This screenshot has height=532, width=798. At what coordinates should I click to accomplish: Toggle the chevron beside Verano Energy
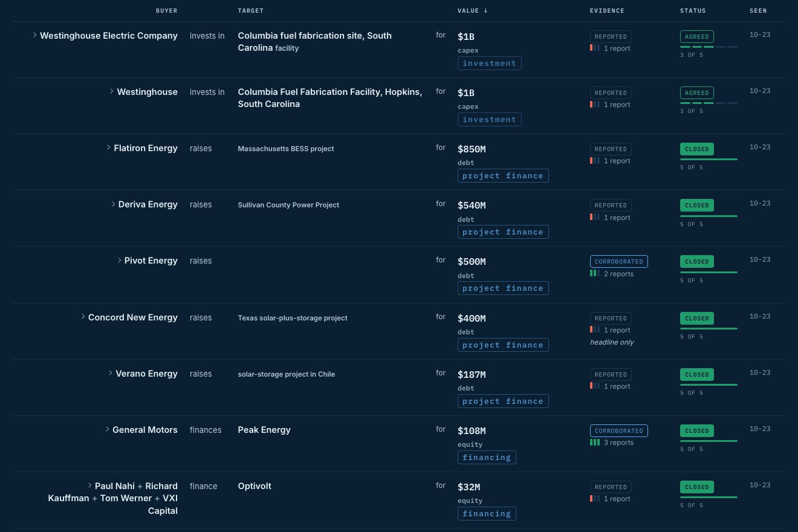111,374
